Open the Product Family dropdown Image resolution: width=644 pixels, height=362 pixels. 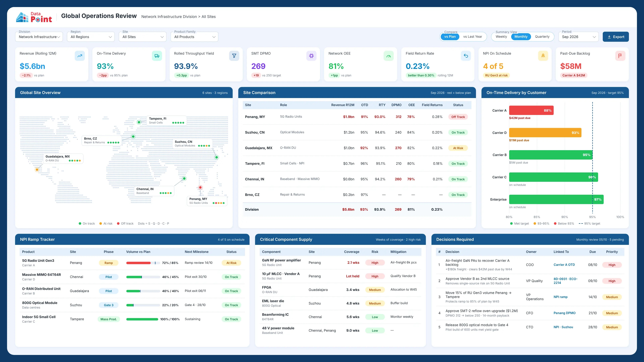[x=194, y=37]
